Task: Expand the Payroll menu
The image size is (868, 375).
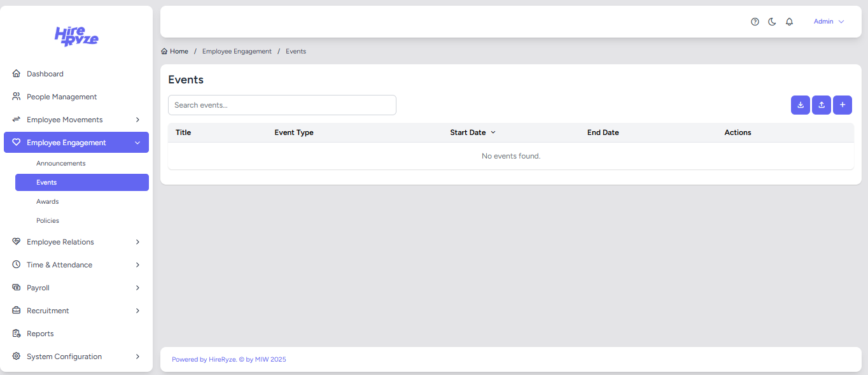Action: 76,288
